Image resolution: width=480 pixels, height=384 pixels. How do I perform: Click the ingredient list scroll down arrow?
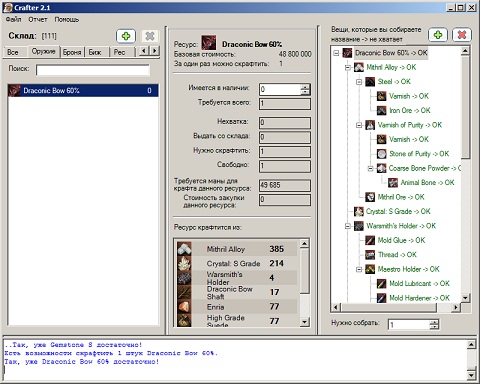304,322
